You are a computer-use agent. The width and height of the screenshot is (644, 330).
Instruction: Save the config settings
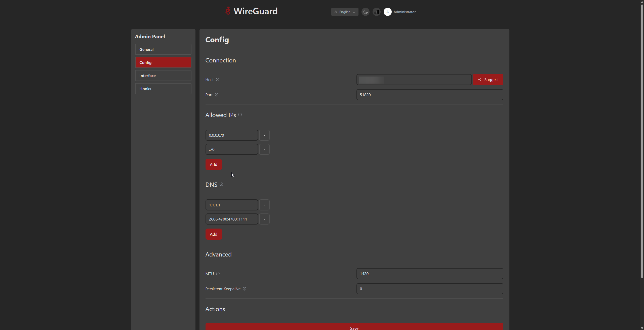point(354,327)
